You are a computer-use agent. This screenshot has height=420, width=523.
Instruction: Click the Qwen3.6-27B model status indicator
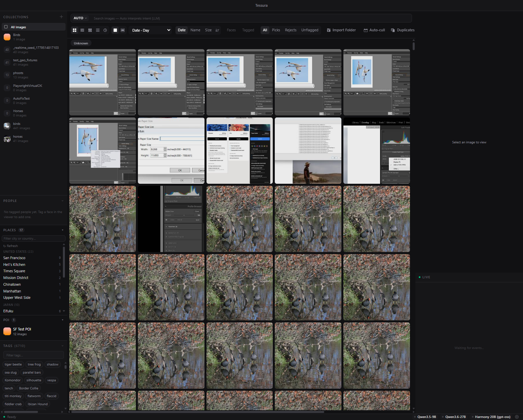pyautogui.click(x=454, y=417)
